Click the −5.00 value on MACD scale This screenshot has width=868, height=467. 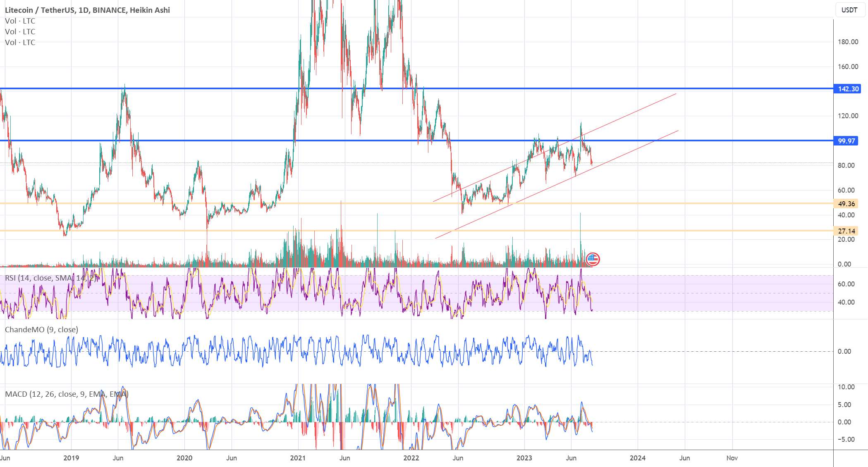coord(845,439)
